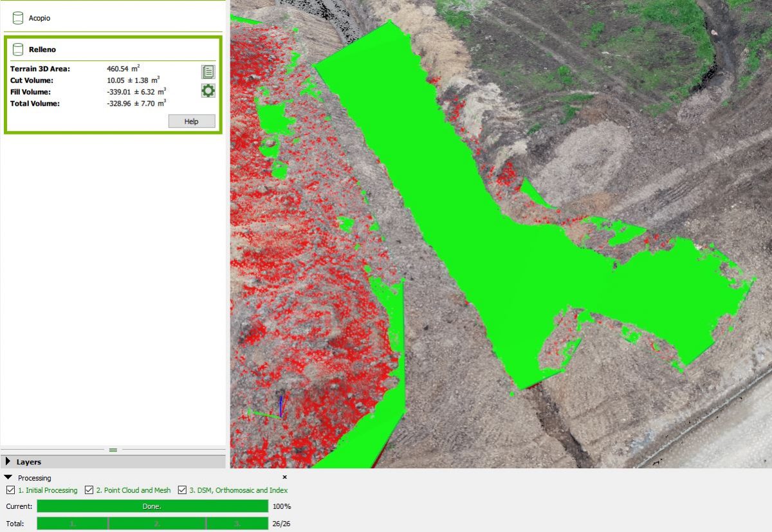
Task: Uncheck 1. Initial Processing step
Action: (x=10, y=490)
